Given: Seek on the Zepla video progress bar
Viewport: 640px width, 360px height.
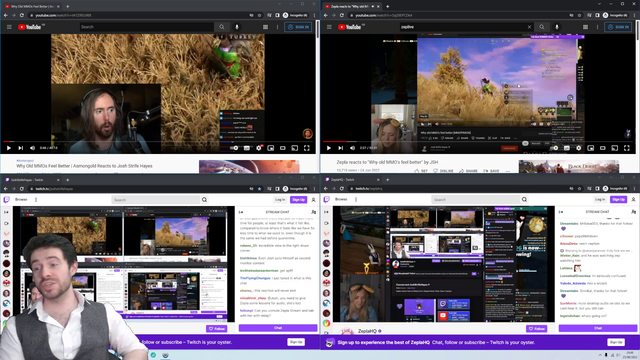Looking at the screenshot, I should click(x=478, y=142).
